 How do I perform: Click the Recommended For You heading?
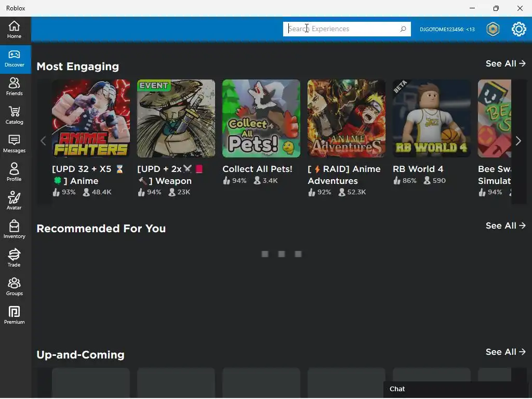[x=101, y=229]
